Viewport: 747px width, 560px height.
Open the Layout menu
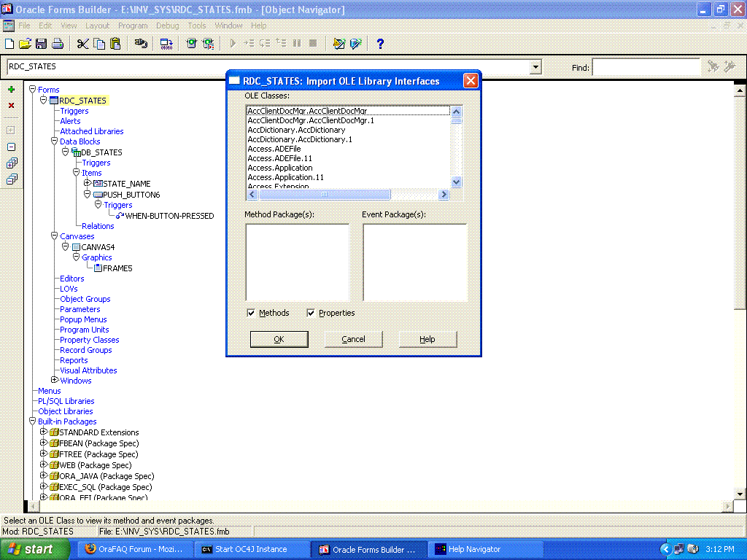pos(97,26)
